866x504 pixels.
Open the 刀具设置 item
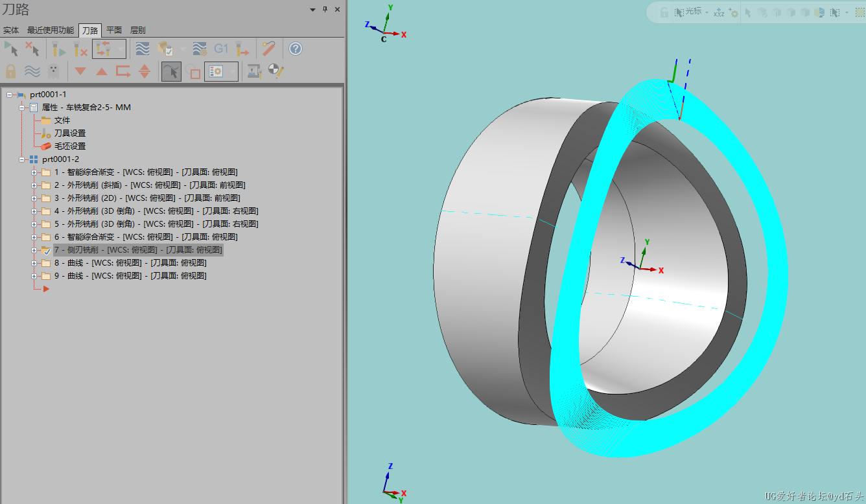70,133
